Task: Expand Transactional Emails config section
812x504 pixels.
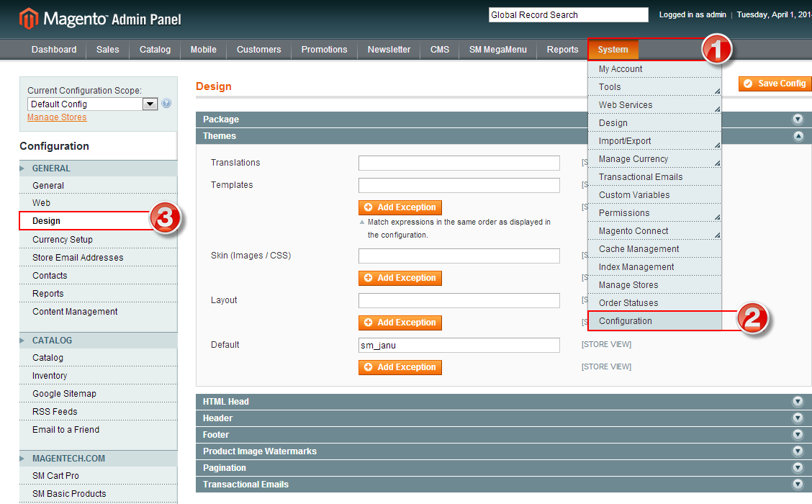Action: tap(798, 485)
